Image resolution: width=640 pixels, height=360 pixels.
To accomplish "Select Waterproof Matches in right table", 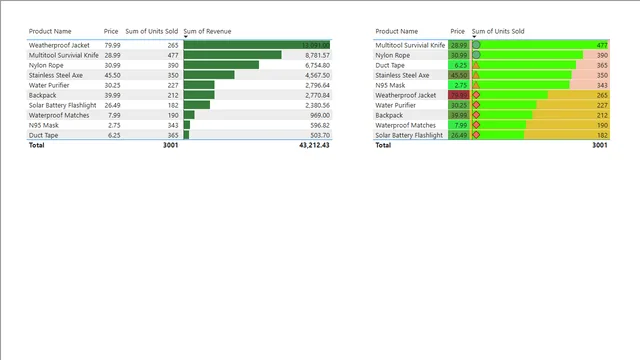I will tap(405, 125).
